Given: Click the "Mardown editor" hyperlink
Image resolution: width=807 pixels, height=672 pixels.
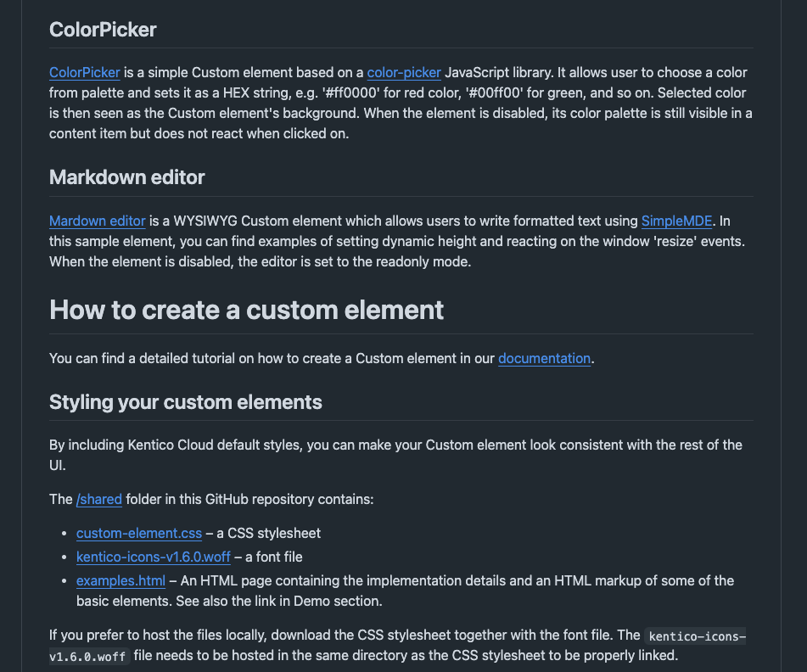Looking at the screenshot, I should pos(98,221).
